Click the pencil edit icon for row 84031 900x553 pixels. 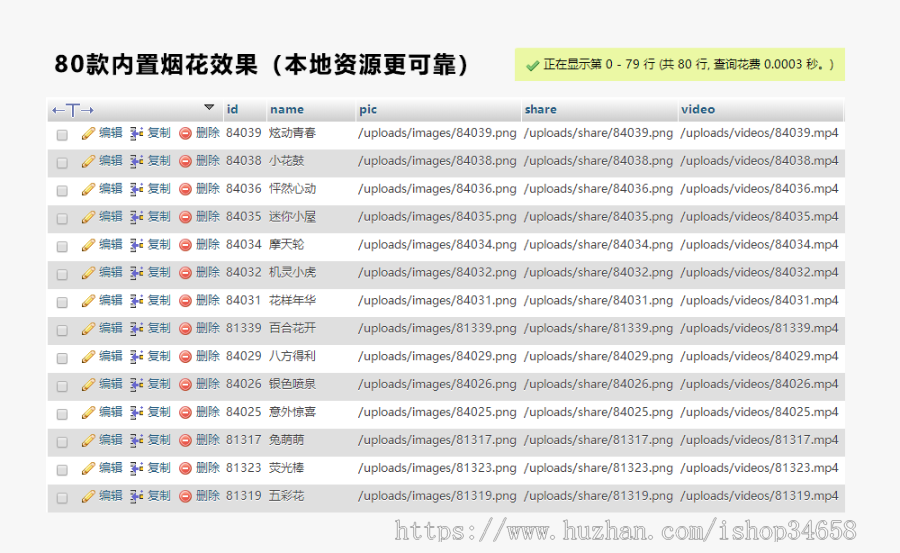coord(88,301)
